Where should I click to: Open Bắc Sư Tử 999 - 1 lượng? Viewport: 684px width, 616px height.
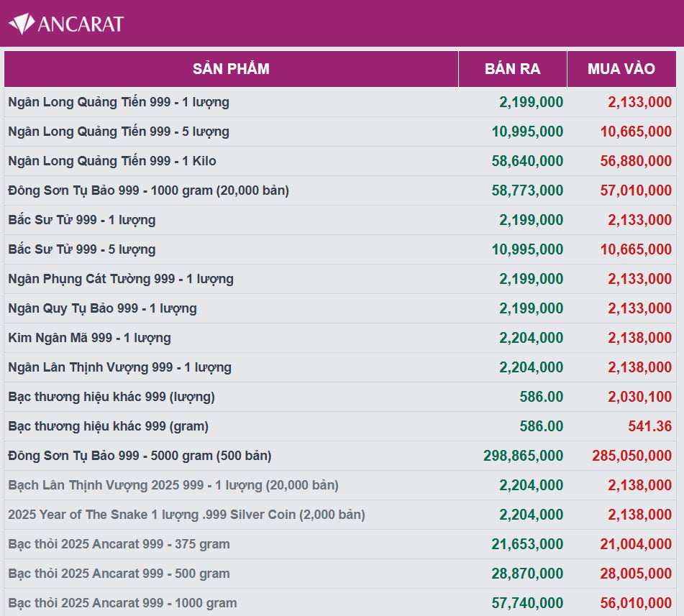click(x=82, y=220)
